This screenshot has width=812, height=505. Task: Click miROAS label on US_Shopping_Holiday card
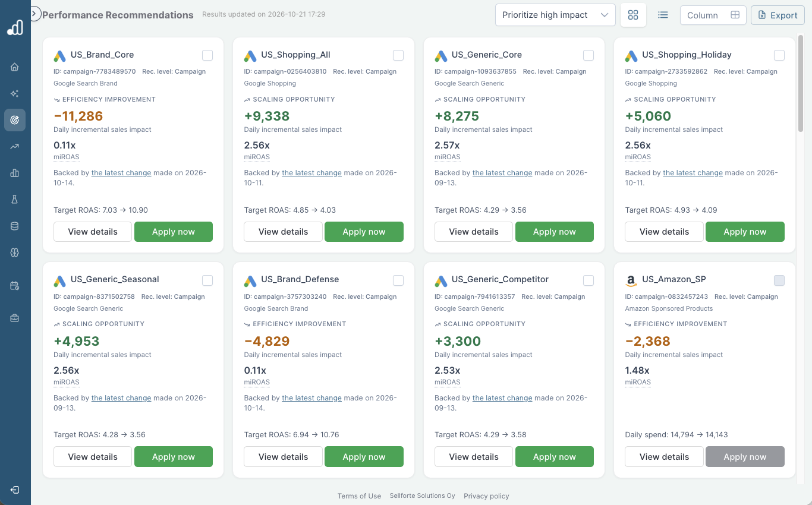(x=638, y=157)
